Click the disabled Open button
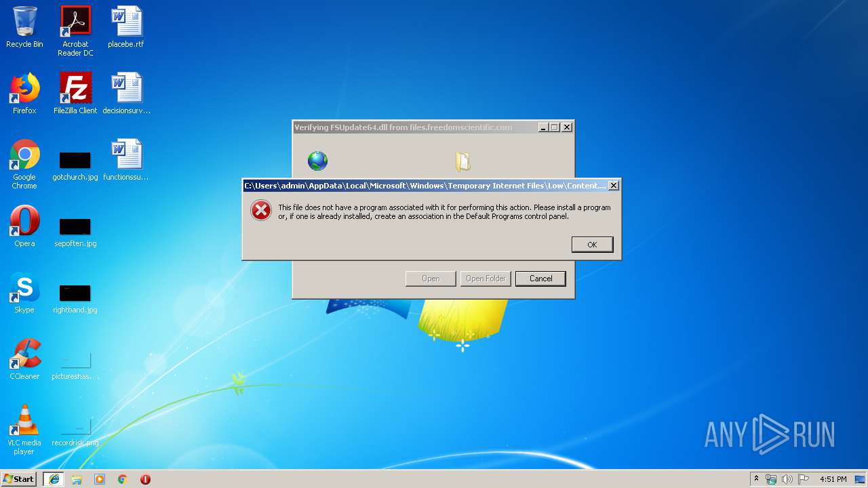 [431, 279]
